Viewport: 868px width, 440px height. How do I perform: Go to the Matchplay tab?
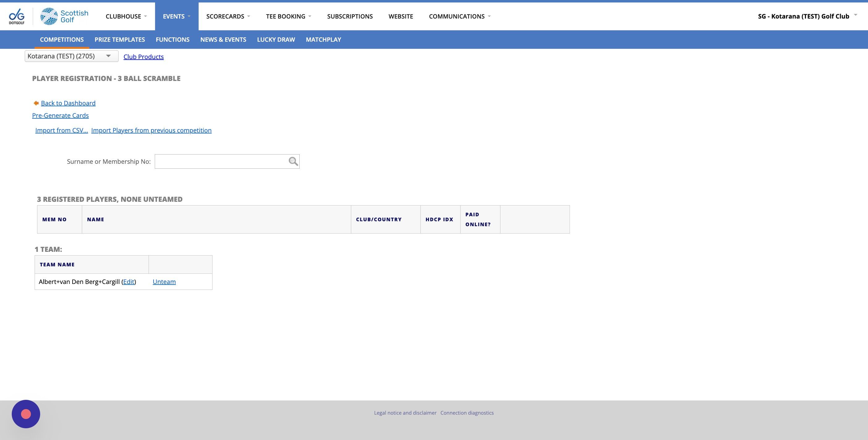(323, 40)
